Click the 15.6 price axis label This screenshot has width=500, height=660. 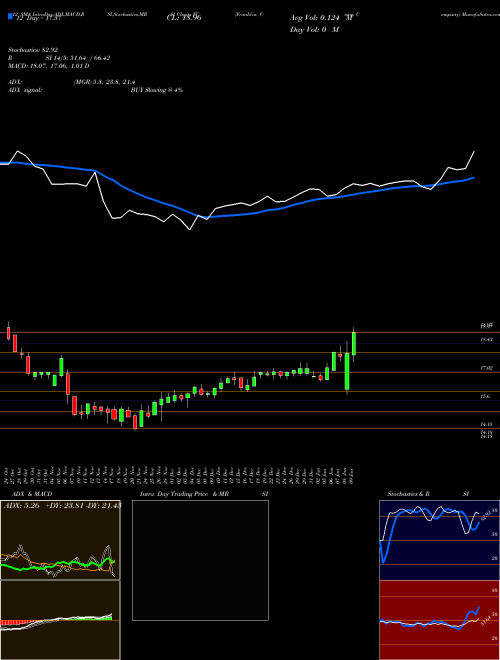pyautogui.click(x=485, y=396)
